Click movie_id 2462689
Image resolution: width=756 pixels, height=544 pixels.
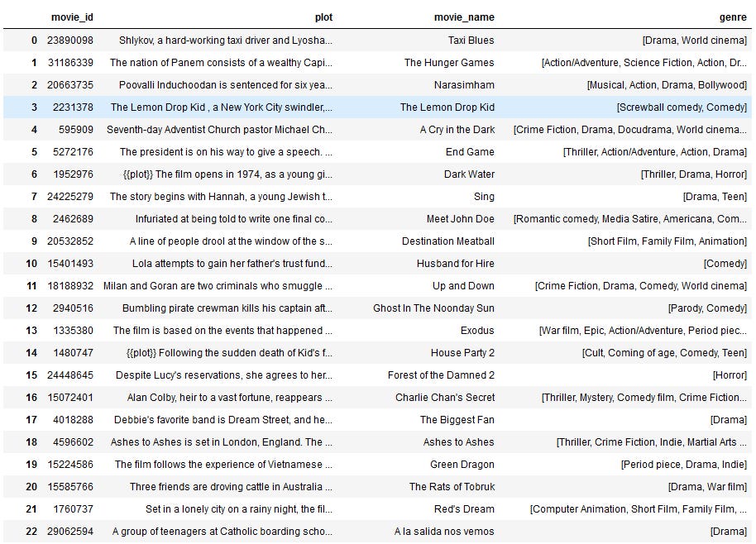coord(73,219)
